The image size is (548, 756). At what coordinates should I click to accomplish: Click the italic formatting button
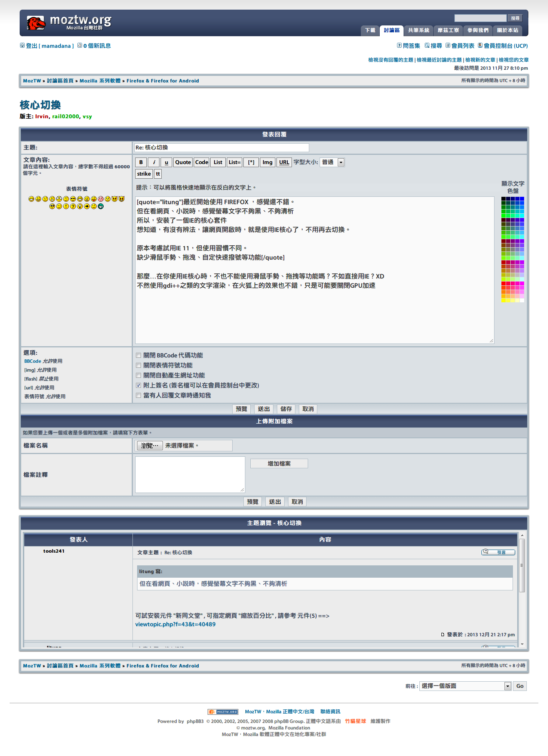tap(154, 162)
